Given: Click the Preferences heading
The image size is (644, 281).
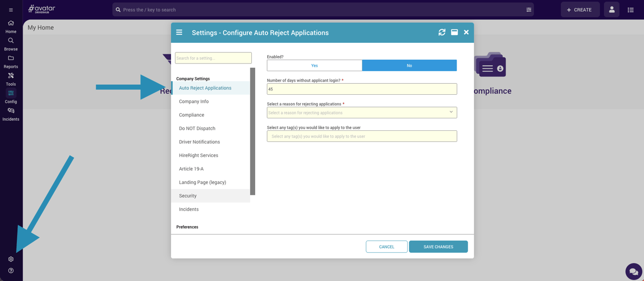Looking at the screenshot, I should tap(187, 227).
